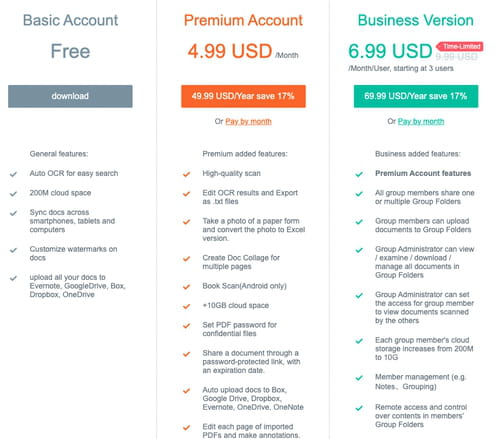Viewport: 500px width, 439px height.
Task: Click the gray download button
Action: click(70, 96)
